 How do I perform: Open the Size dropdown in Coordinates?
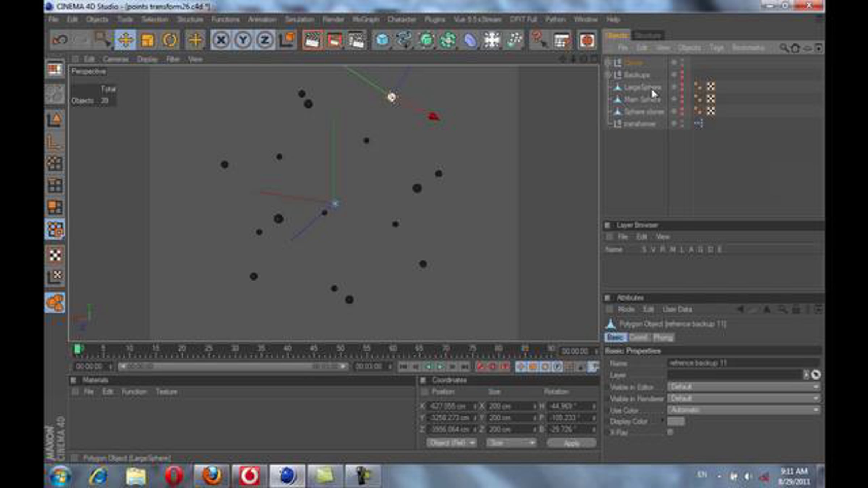[511, 443]
